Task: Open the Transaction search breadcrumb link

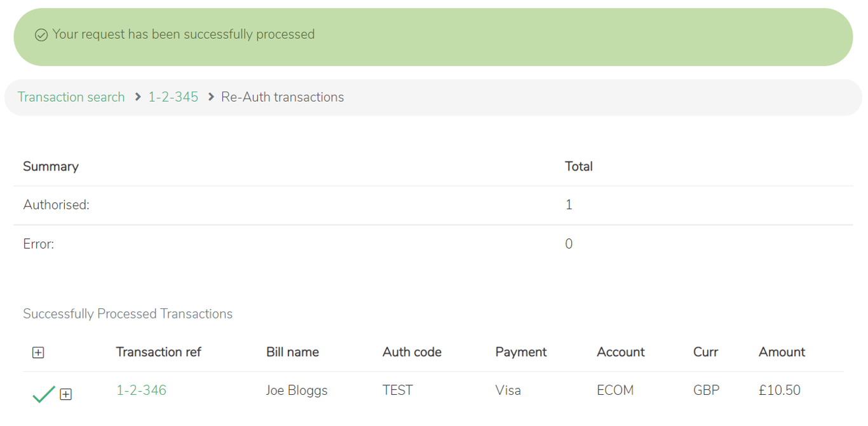Action: coord(71,97)
